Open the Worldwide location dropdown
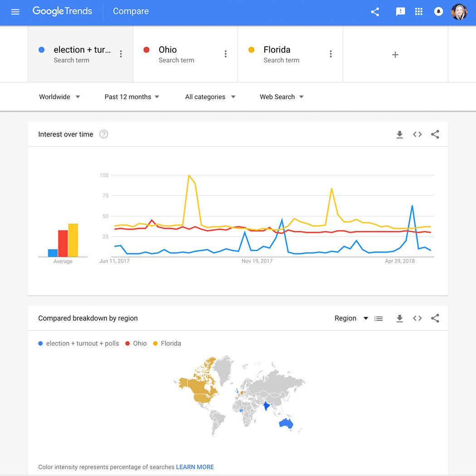The width and height of the screenshot is (476, 476). tap(59, 97)
